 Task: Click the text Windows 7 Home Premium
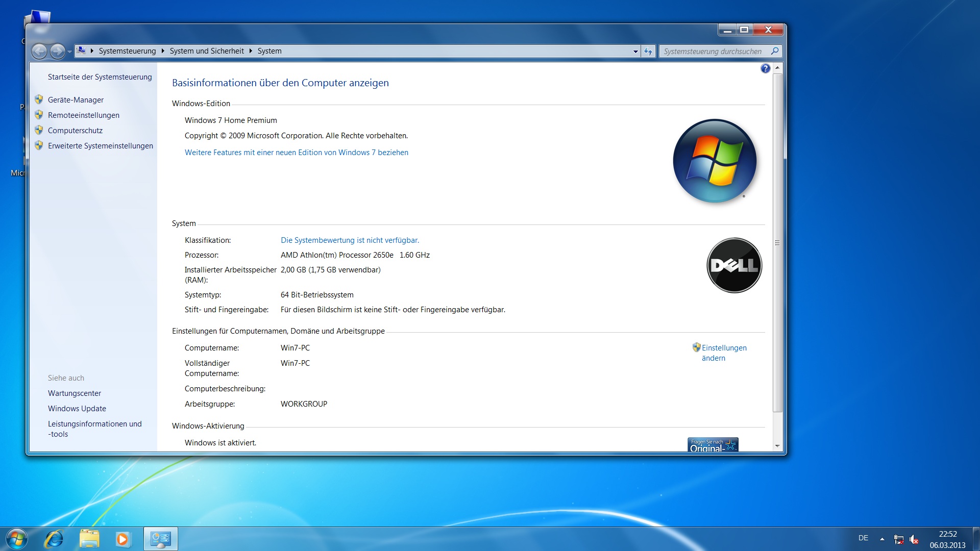pyautogui.click(x=231, y=120)
